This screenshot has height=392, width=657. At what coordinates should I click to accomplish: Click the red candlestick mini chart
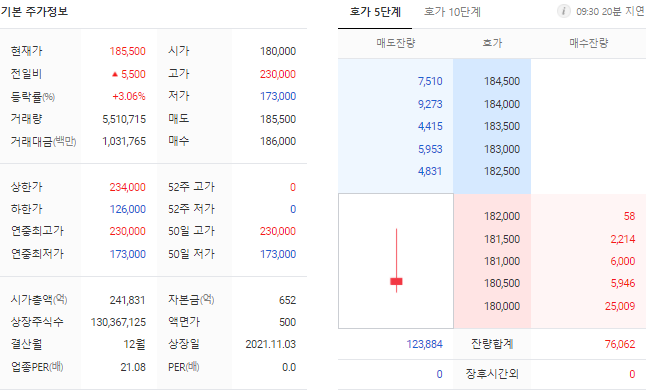click(396, 260)
